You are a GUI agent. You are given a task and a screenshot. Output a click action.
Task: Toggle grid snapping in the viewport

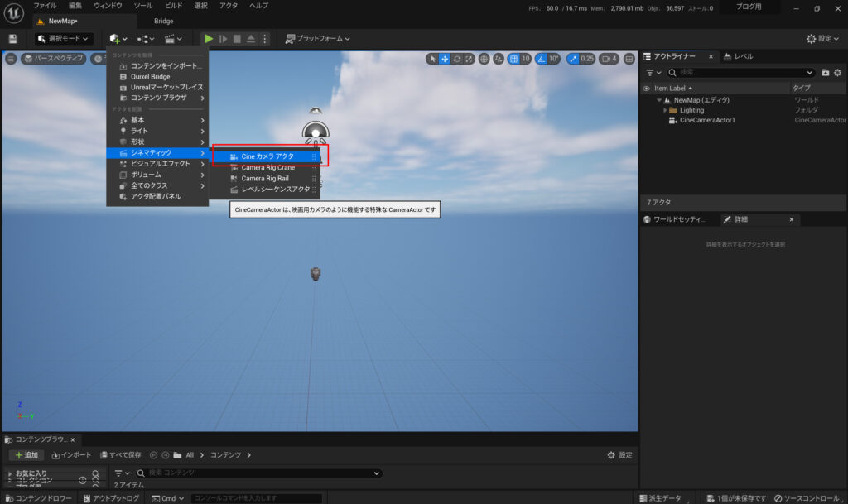coord(514,59)
